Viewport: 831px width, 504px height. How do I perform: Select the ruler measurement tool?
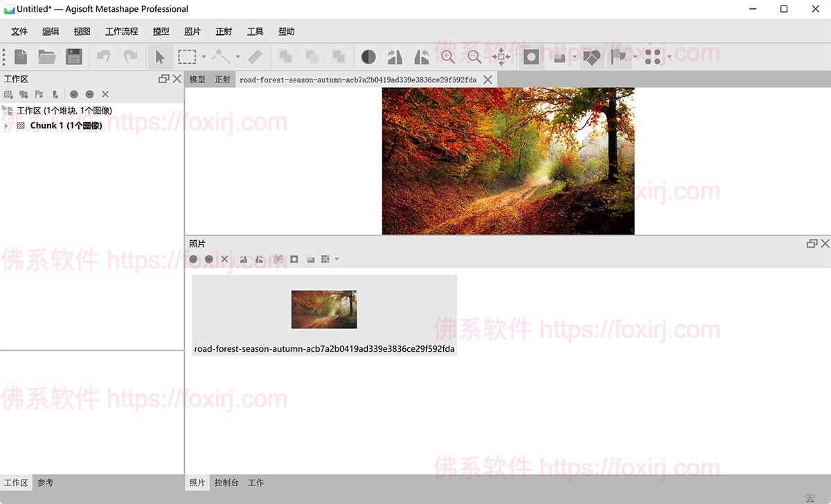[255, 57]
